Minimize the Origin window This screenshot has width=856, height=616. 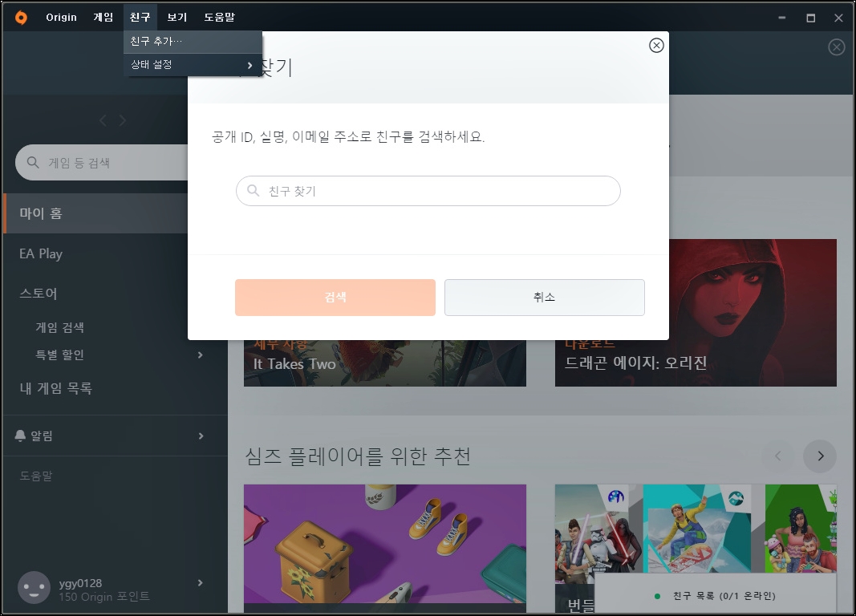781,18
